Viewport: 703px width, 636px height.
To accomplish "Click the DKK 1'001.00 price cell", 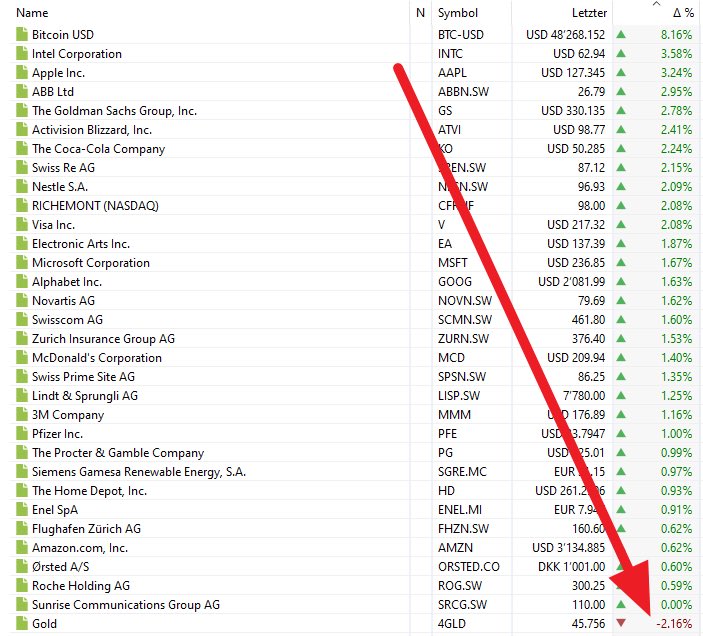I will 572,567.
